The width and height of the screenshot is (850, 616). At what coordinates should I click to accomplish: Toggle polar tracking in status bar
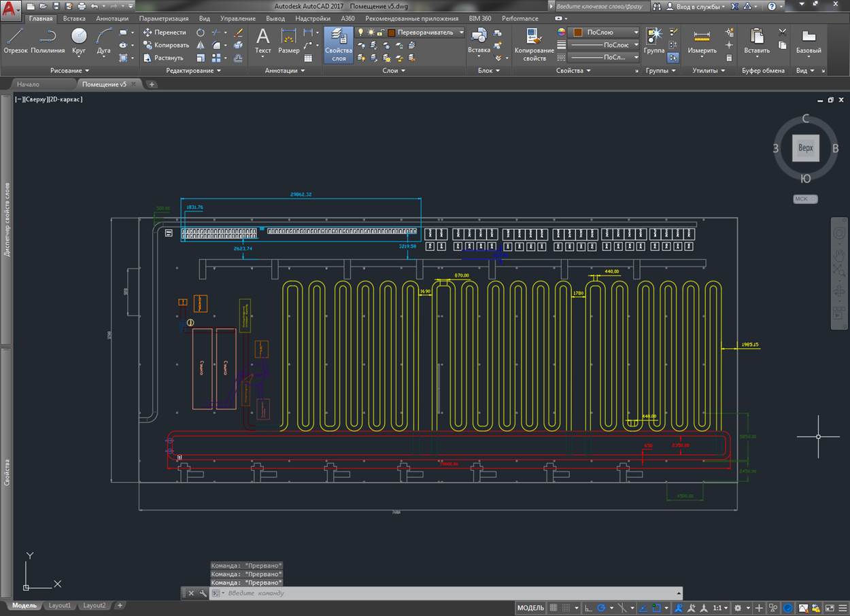[601, 608]
